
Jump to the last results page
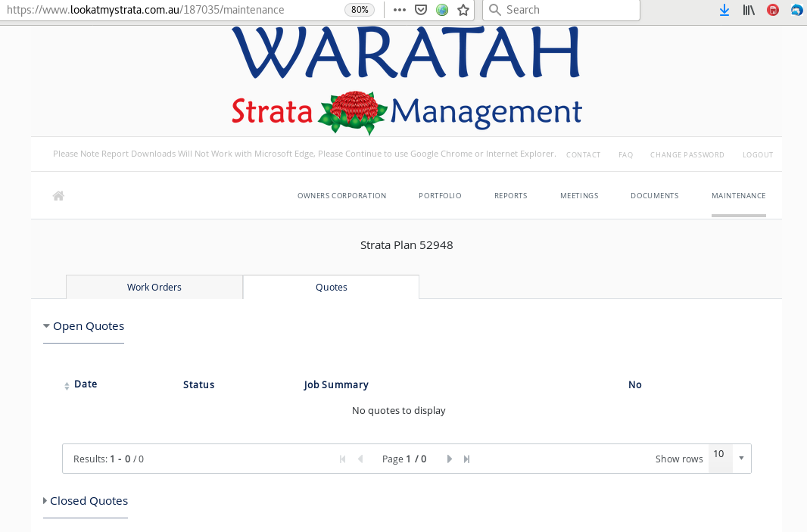click(467, 459)
